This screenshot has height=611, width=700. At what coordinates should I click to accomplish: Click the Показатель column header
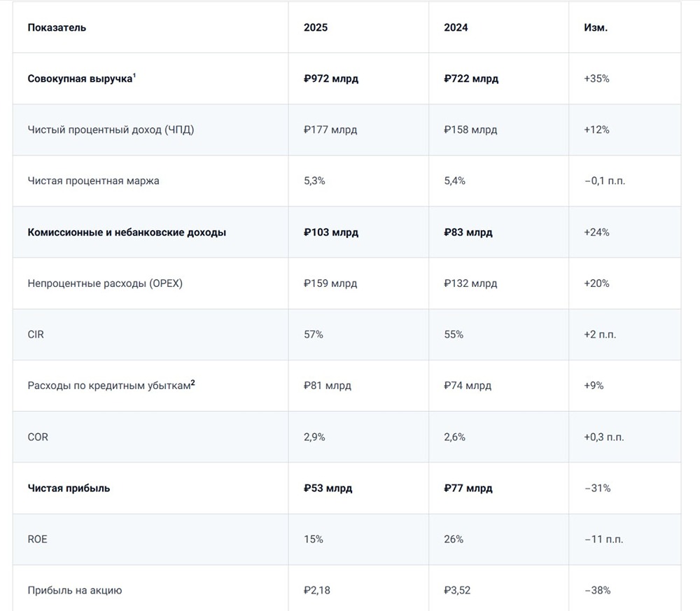pos(57,27)
